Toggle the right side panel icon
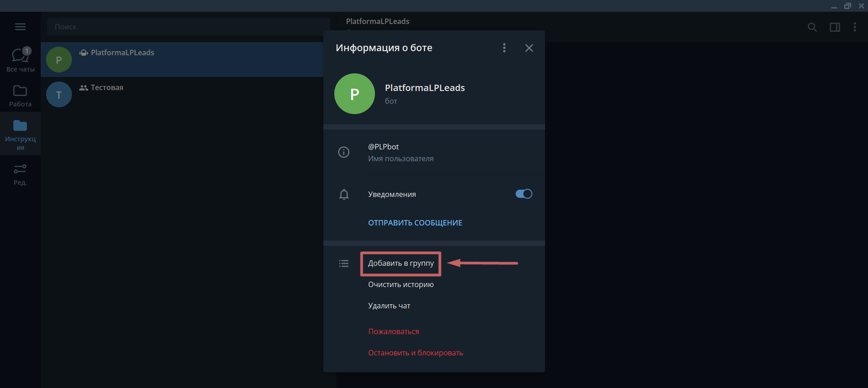 tap(835, 27)
